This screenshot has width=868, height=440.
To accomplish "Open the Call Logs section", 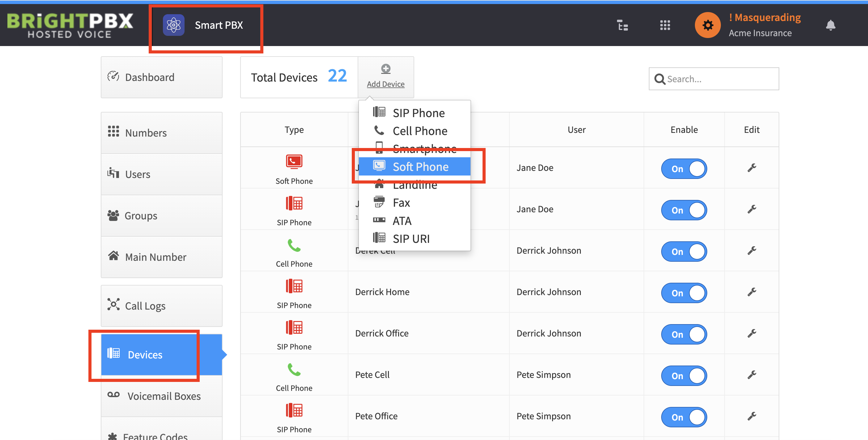I will point(161,306).
